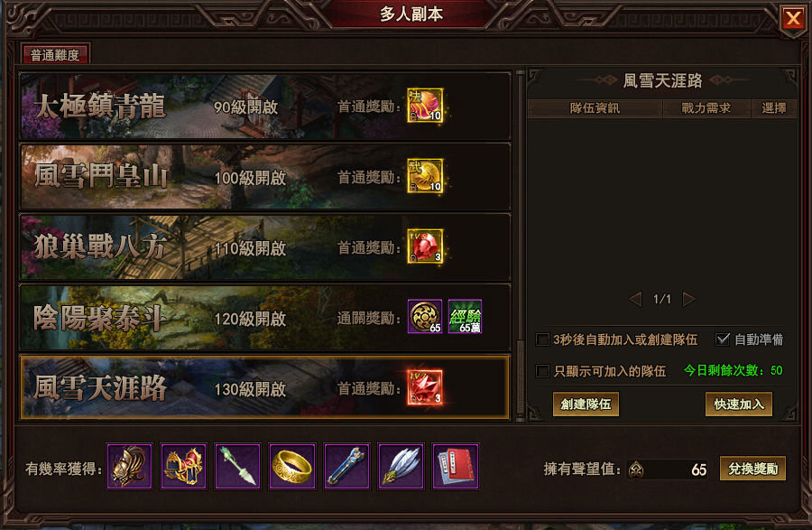
Task: Click the blue sword drop item icon
Action: click(347, 466)
